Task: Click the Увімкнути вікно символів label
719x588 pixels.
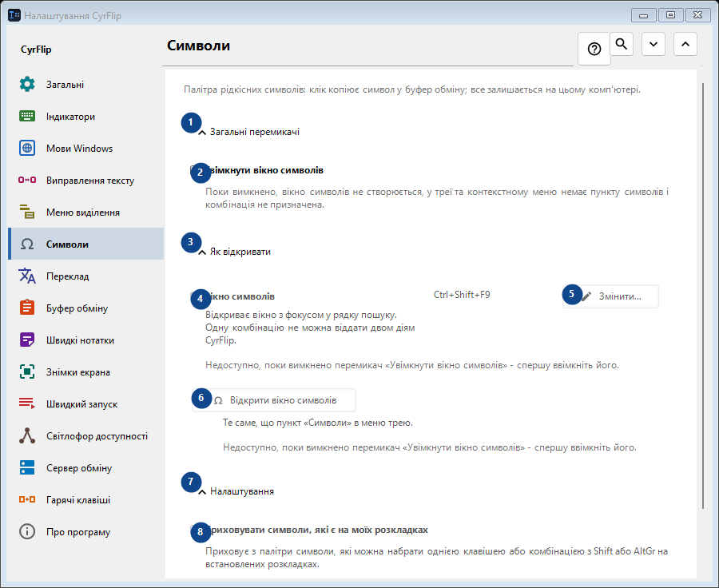Action: [x=264, y=170]
